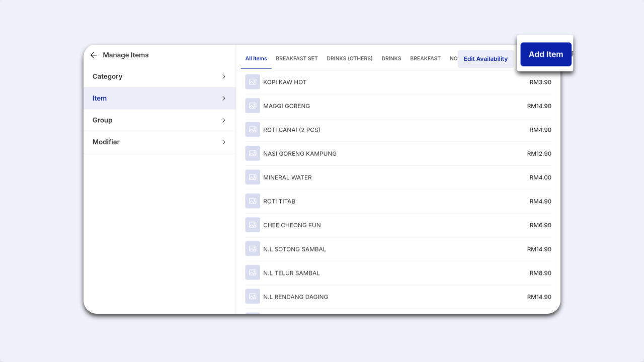Switch to the BREAKFAST SET tab
Viewport: 644px width, 362px height.
coord(297,59)
